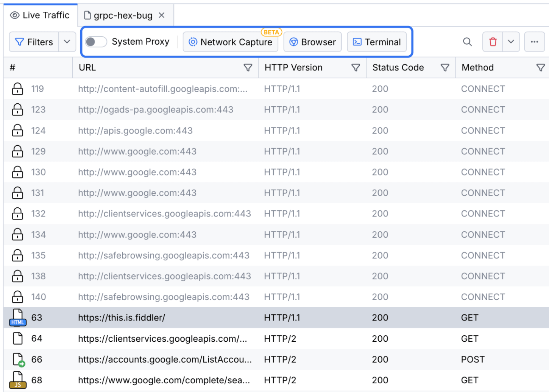
Task: Click the HTML file icon on session 63
Action: point(17,317)
